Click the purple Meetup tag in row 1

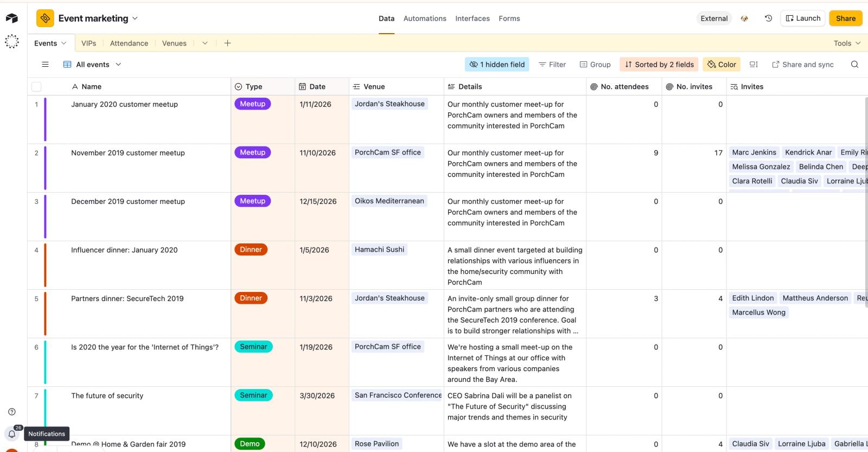click(x=253, y=104)
